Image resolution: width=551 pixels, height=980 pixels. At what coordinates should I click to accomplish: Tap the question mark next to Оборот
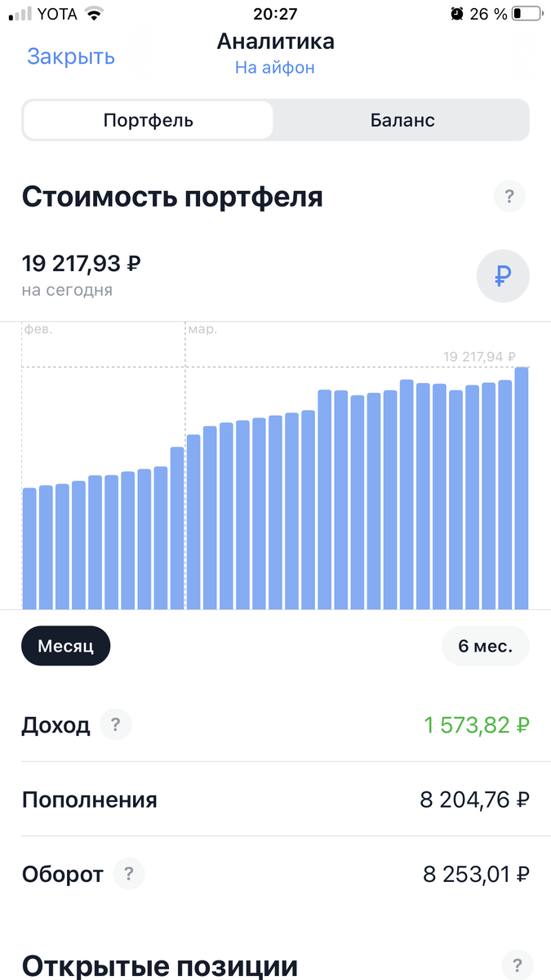click(131, 874)
